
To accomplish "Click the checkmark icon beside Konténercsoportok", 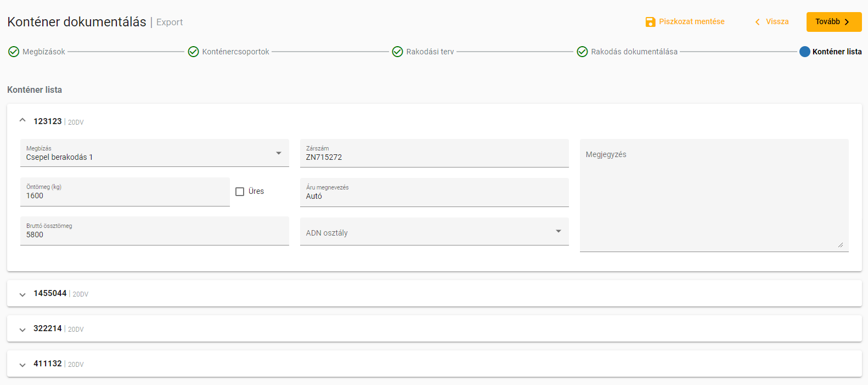I will tap(193, 52).
